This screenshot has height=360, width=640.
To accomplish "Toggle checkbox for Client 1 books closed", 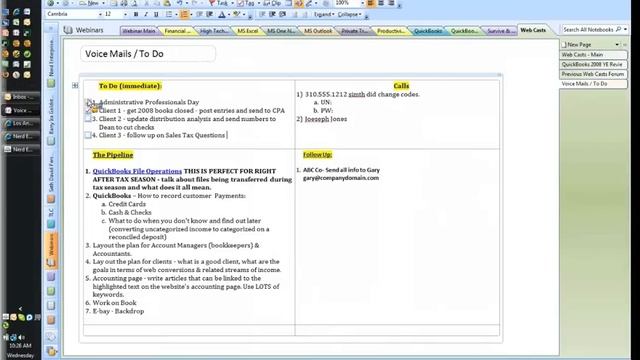I will [x=88, y=110].
